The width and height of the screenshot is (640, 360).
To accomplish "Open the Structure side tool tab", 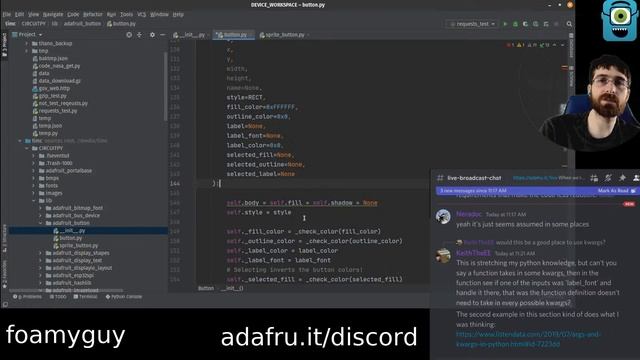I will 4,238.
